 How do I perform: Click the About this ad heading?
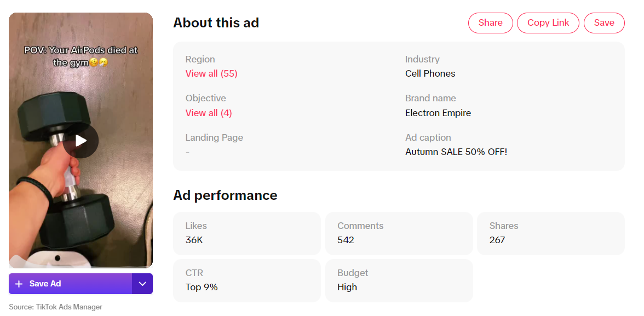pos(216,23)
